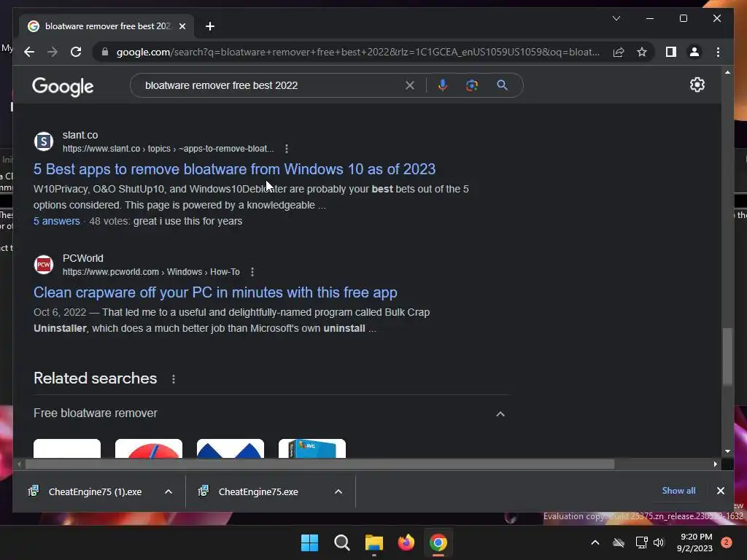This screenshot has height=560, width=747.
Task: Show all downloads
Action: 678,491
